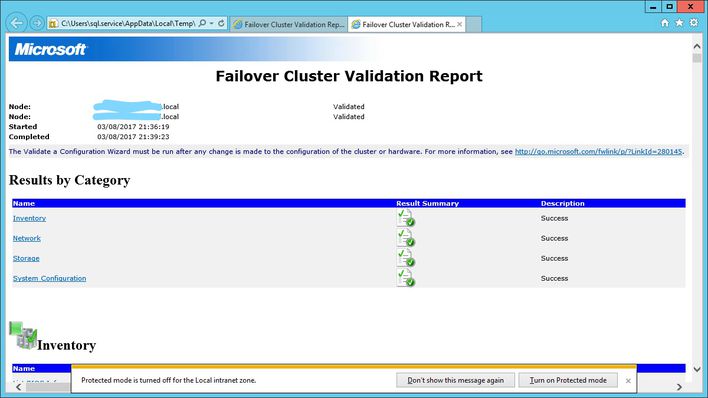Image resolution: width=708 pixels, height=398 pixels.
Task: Click the vertical scrollbar up arrow
Action: pos(697,46)
